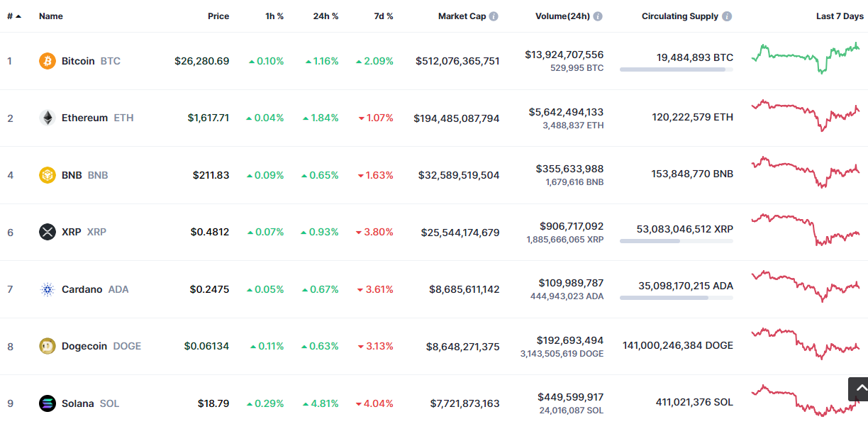Screen dimensions: 868x424
Task: Click Solana market cap $7,721,873,163
Action: point(465,403)
